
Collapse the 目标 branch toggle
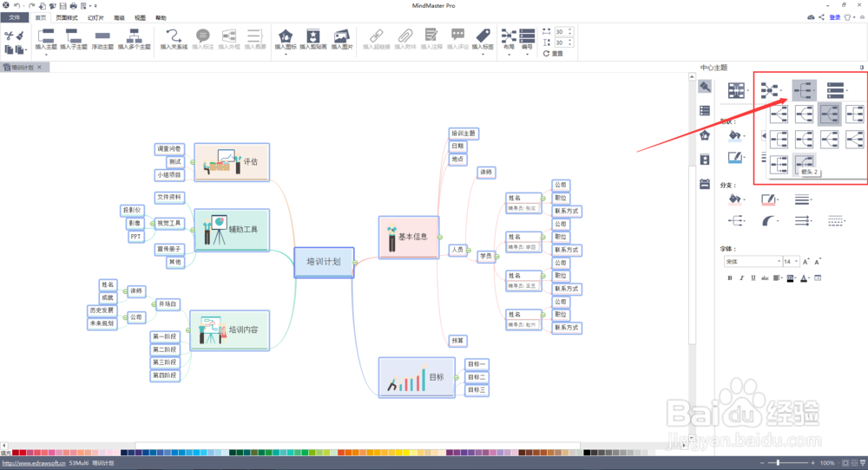coord(457,378)
